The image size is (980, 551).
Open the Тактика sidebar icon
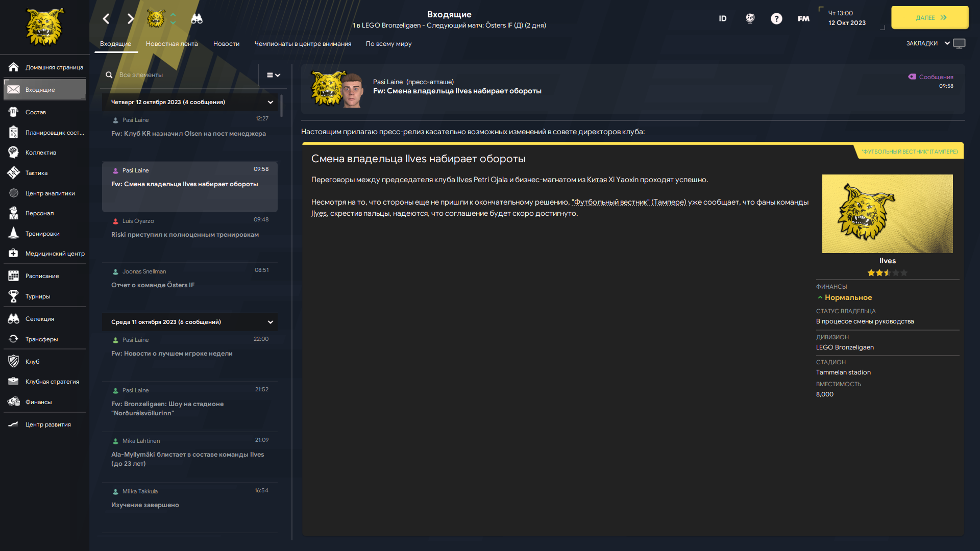point(14,173)
